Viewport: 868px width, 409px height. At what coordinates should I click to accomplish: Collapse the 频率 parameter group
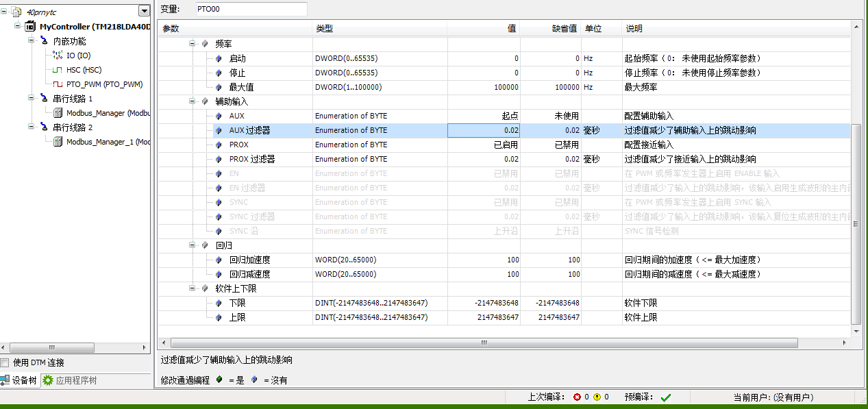click(193, 44)
